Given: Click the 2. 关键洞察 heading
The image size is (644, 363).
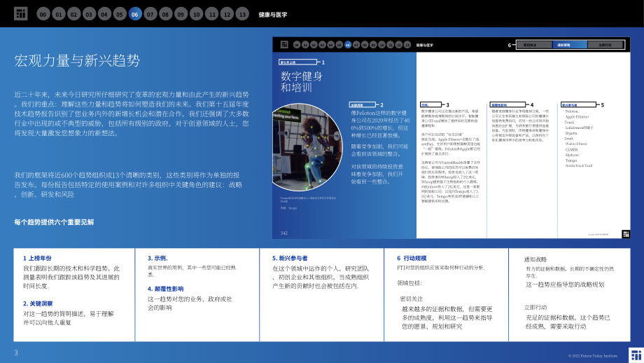Looking at the screenshot, I should pos(38,303).
